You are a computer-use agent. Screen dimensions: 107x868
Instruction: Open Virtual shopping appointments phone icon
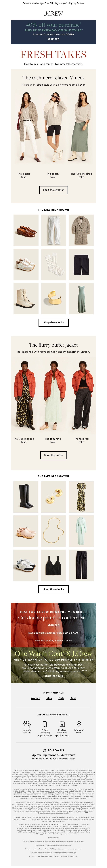click(45, 724)
